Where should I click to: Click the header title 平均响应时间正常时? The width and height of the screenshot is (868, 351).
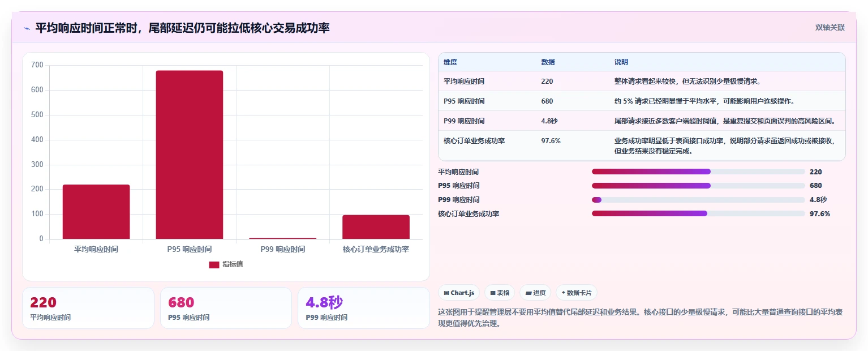(x=182, y=28)
